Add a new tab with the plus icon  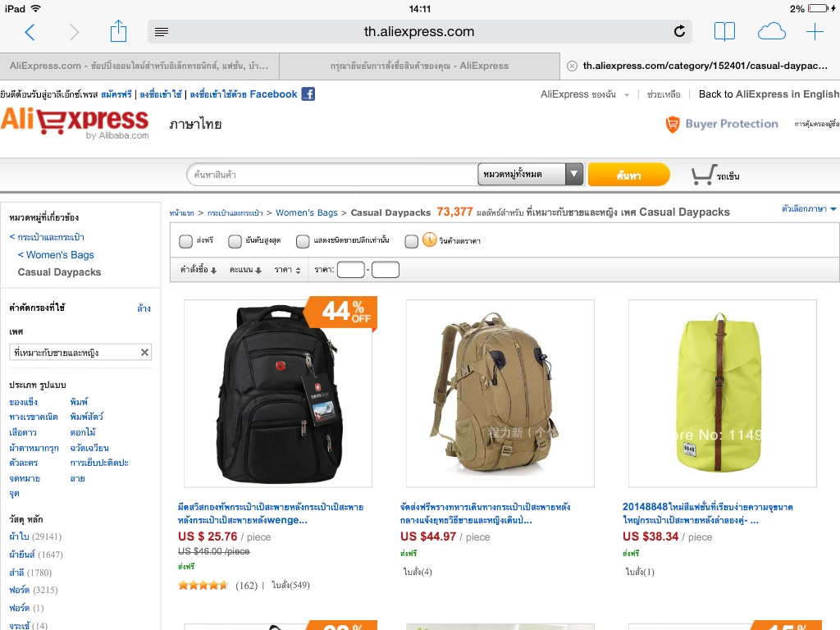(x=815, y=32)
